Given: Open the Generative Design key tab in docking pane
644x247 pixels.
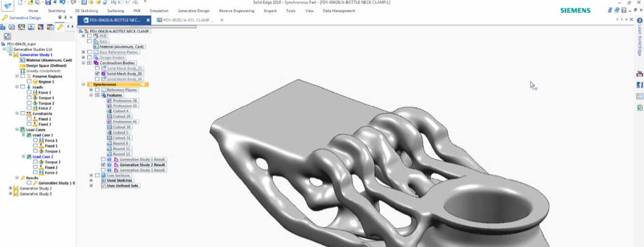Looking at the screenshot, I should pyautogui.click(x=60, y=27).
